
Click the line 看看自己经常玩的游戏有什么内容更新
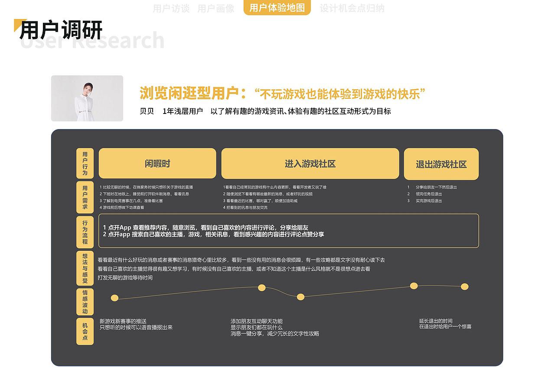tap(275, 188)
